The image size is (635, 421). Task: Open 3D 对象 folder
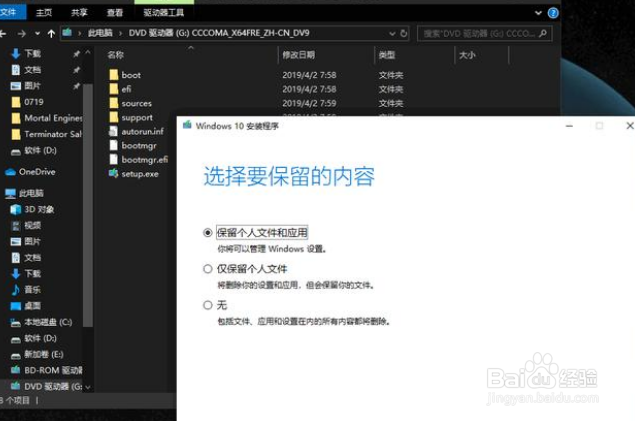39,209
